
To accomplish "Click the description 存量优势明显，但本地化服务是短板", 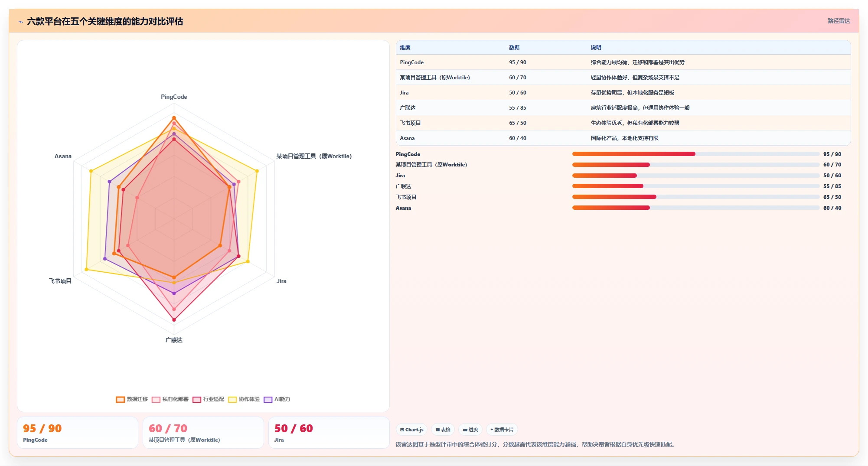I will point(632,93).
